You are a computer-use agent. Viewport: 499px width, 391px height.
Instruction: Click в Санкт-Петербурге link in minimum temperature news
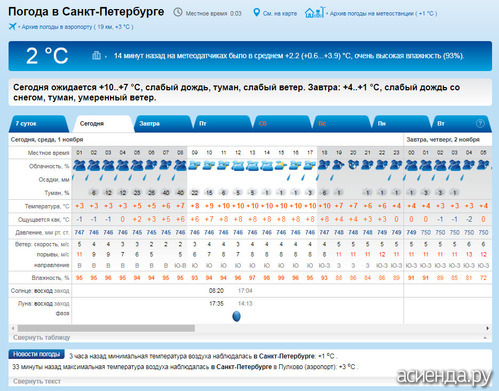click(284, 356)
